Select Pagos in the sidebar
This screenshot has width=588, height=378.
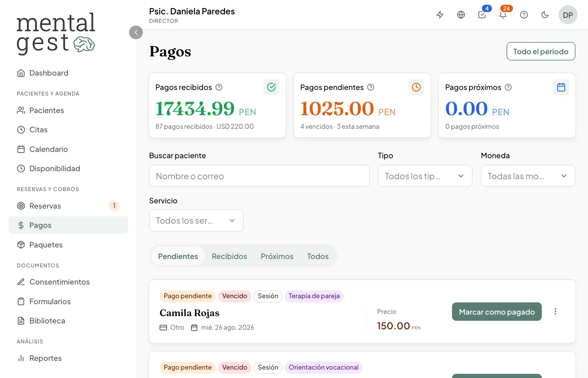click(68, 225)
